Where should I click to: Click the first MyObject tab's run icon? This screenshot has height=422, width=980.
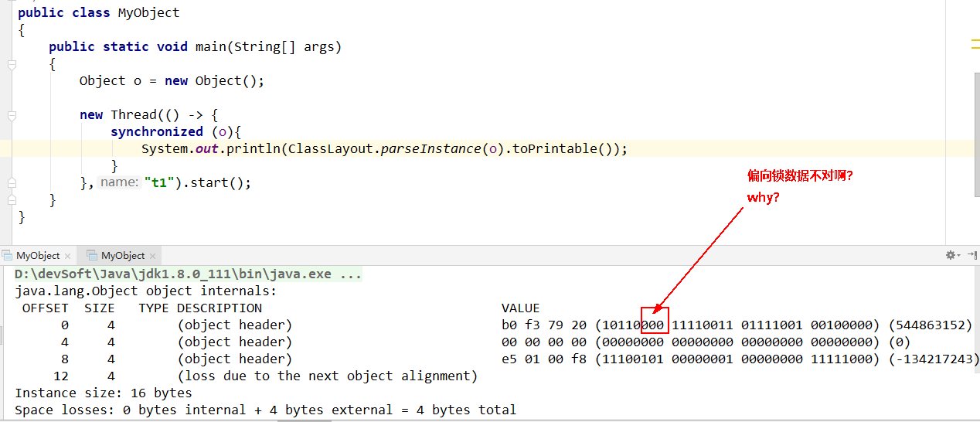tap(8, 255)
